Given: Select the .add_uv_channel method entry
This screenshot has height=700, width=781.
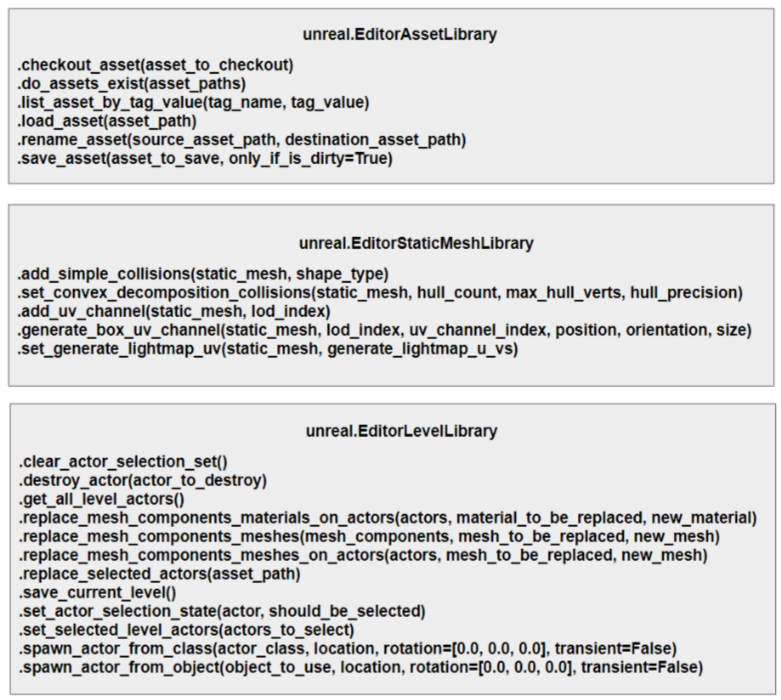Looking at the screenshot, I should pyautogui.click(x=174, y=311).
